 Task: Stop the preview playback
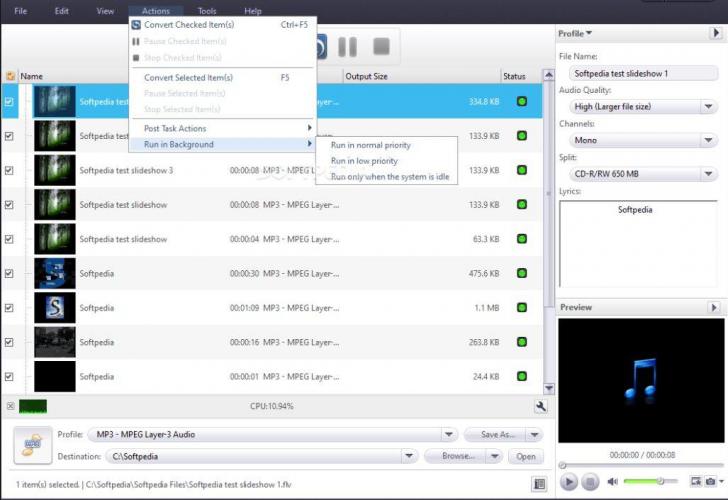tap(590, 481)
